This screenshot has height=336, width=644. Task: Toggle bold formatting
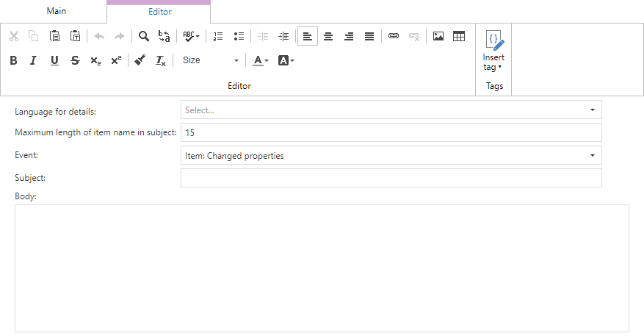click(13, 60)
